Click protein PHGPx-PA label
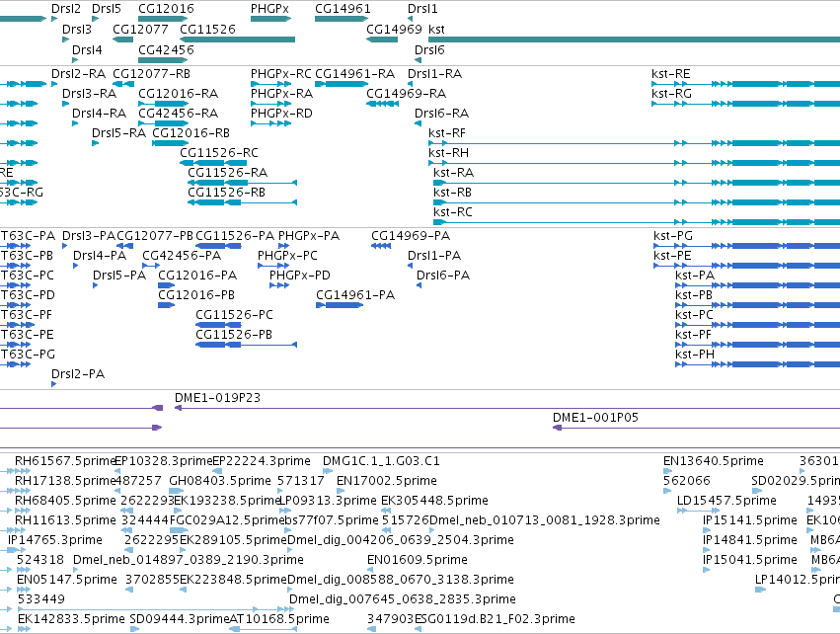This screenshot has width=840, height=634. (309, 236)
